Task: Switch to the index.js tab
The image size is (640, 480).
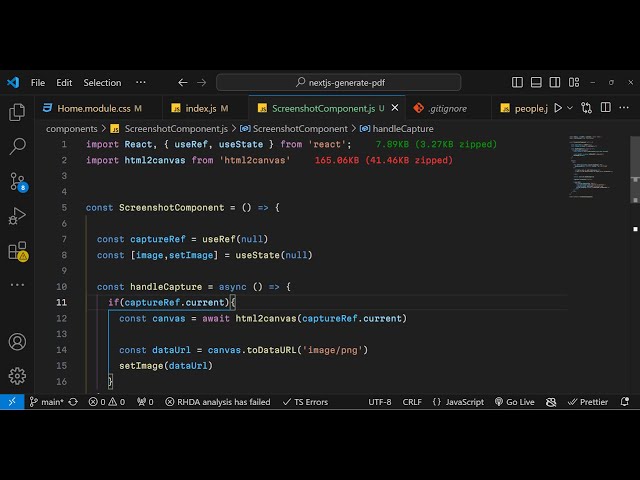Action: pyautogui.click(x=200, y=108)
